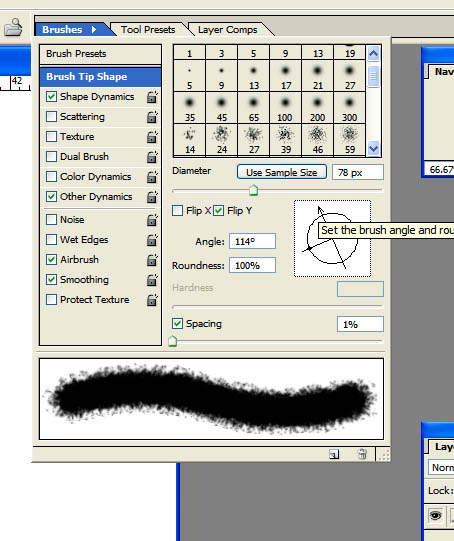Open the Brushes palette menu arrow
The width and height of the screenshot is (454, 541).
tap(94, 29)
